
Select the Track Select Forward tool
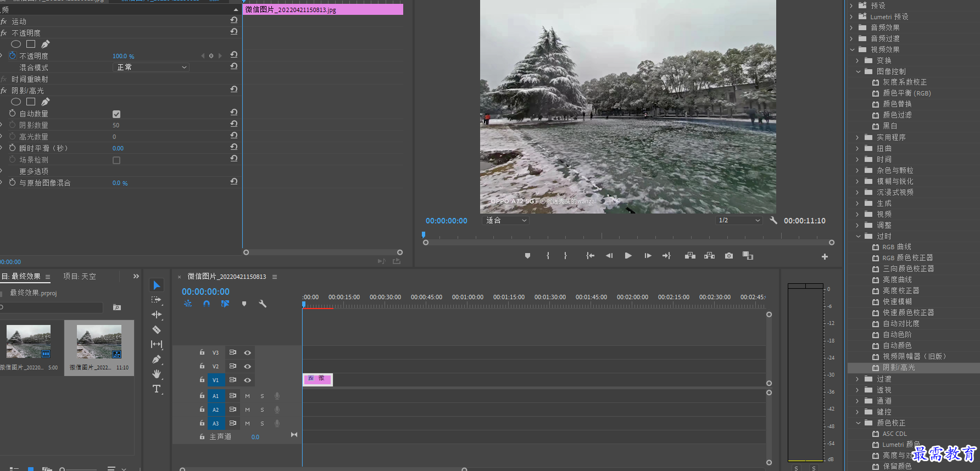[x=157, y=300]
